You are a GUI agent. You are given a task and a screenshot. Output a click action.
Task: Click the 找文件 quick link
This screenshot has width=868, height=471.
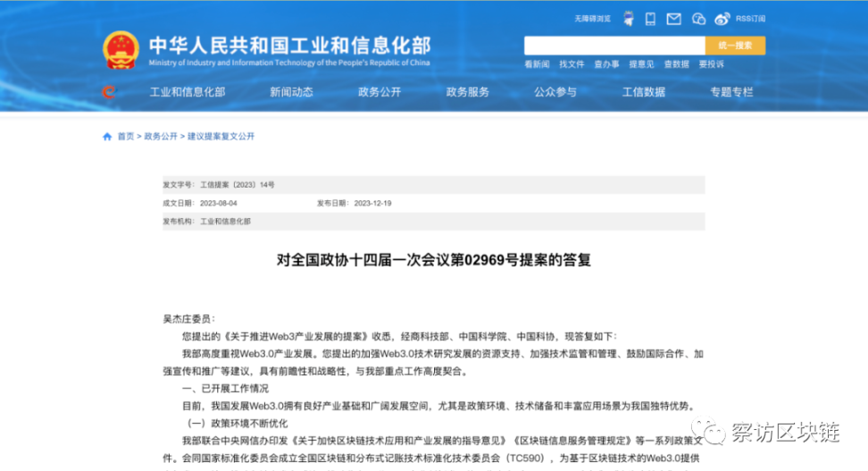coord(572,64)
